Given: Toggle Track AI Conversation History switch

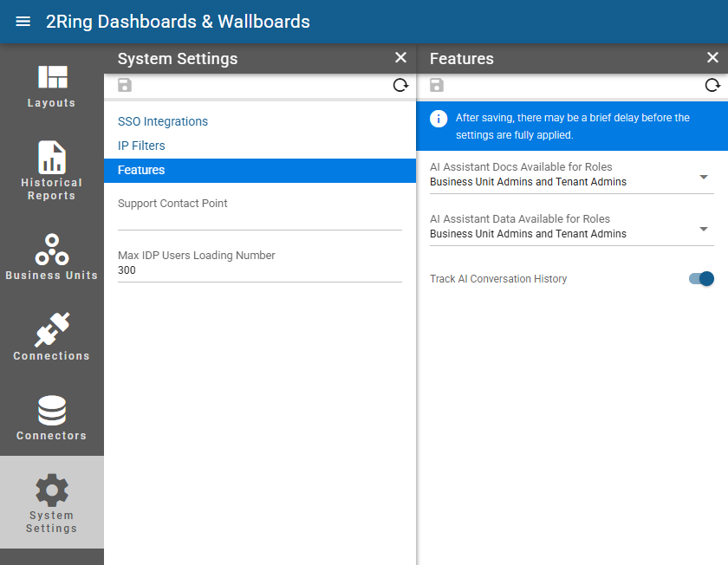Looking at the screenshot, I should [701, 278].
